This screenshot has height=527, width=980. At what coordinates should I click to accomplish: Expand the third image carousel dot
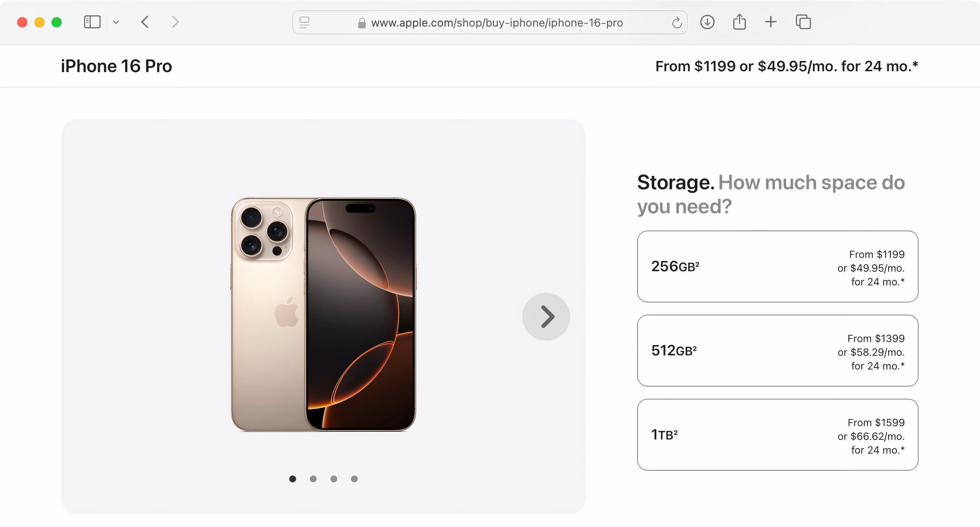333,479
